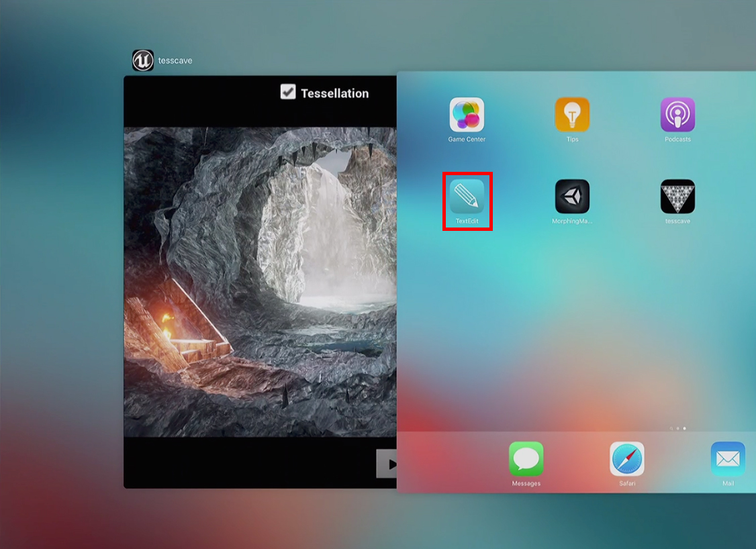Tap the tesscave title beside the Unreal logo

click(175, 61)
